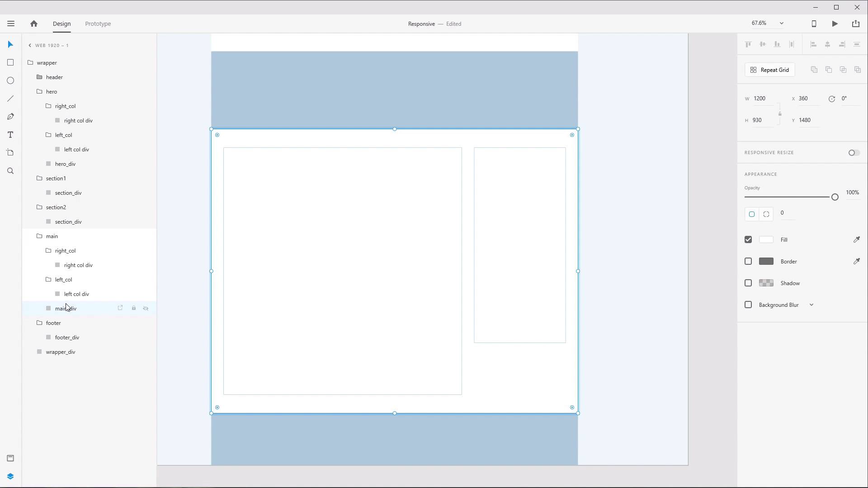Screen dimensions: 868x488
Task: Open the hamburger menu
Action: coord(11,23)
